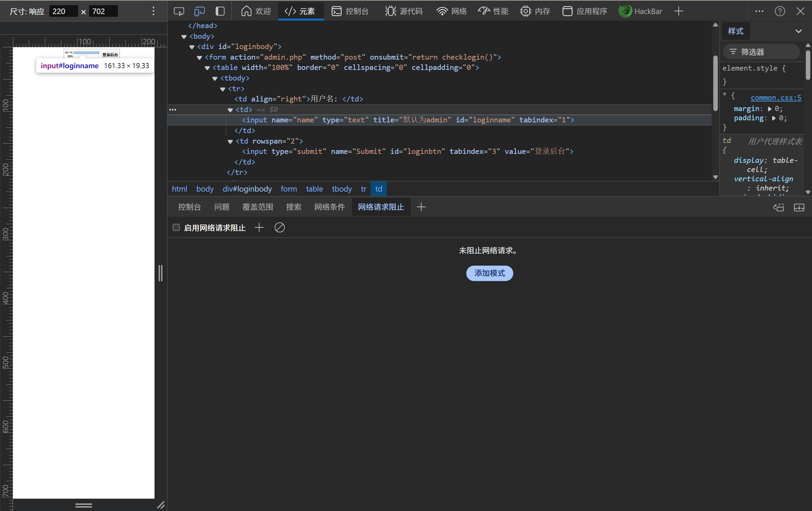Click the add blocking pattern plus icon

pos(259,228)
